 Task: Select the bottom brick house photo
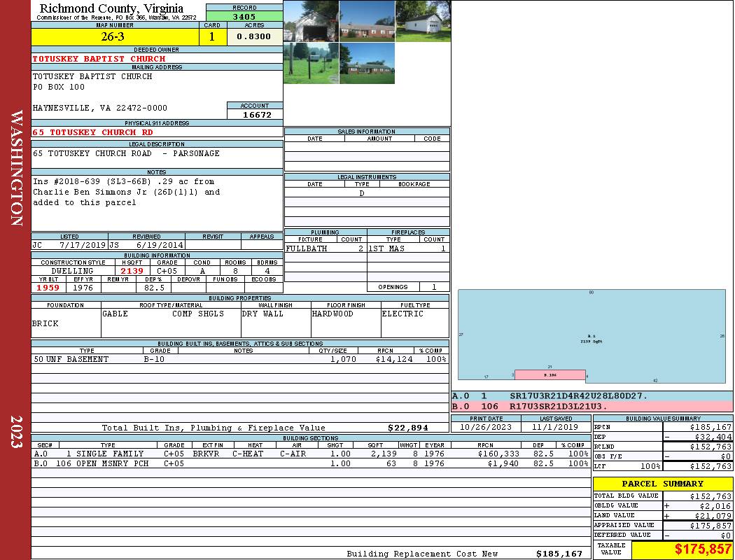tap(367, 63)
